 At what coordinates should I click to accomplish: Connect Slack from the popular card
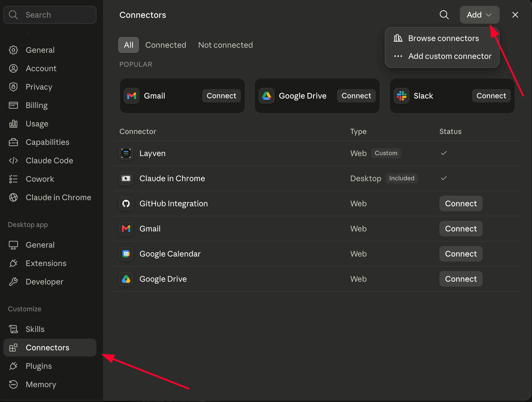pyautogui.click(x=491, y=96)
